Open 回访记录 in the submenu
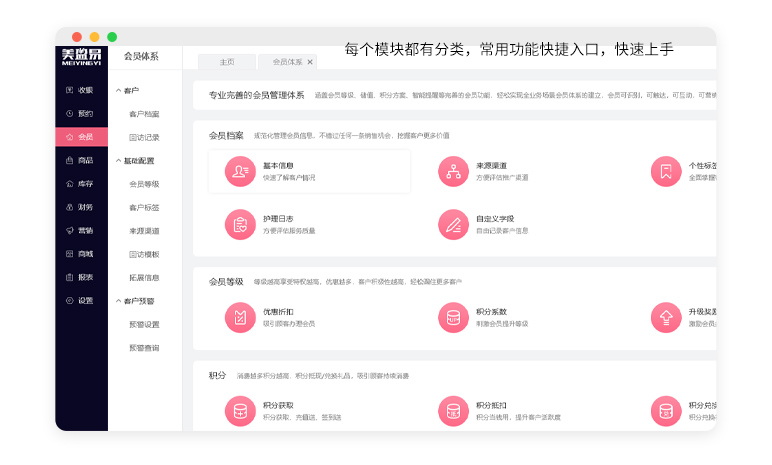Image resolution: width=772 pixels, height=465 pixels. click(x=144, y=137)
